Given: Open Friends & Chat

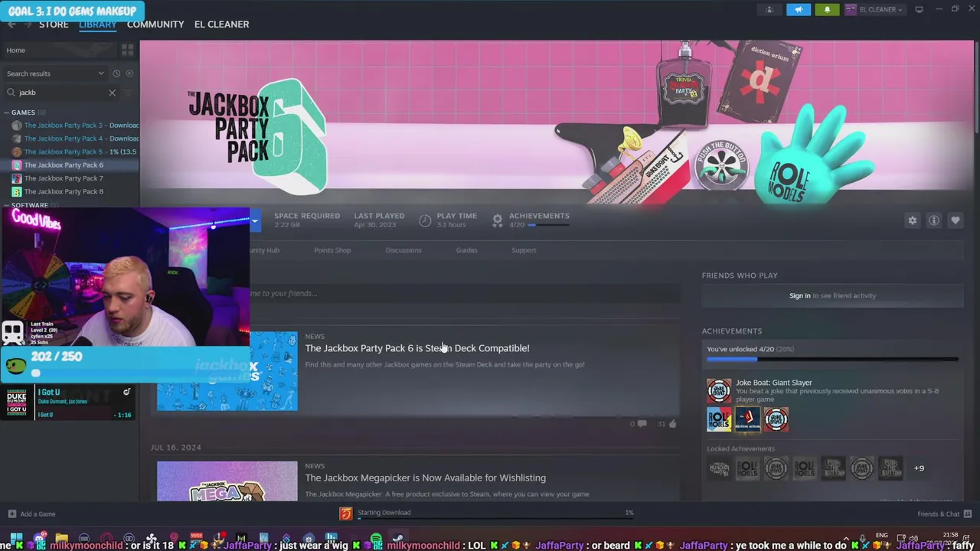Looking at the screenshot, I should click(x=944, y=514).
